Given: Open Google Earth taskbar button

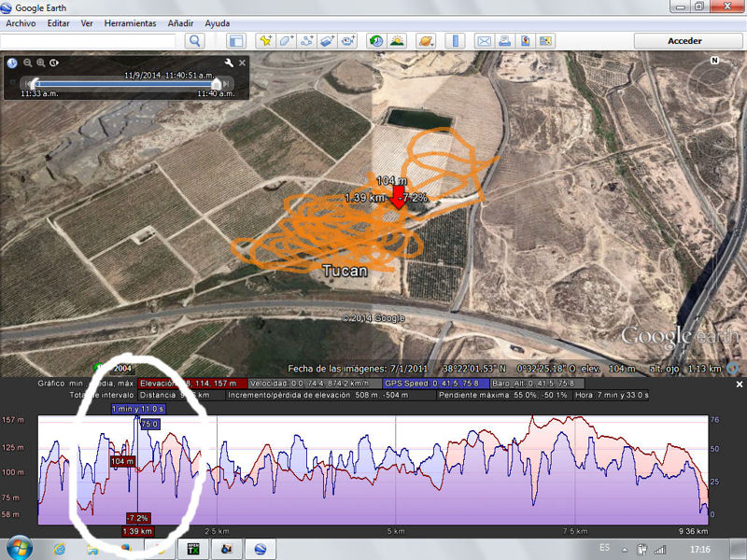Looking at the screenshot, I should (261, 549).
